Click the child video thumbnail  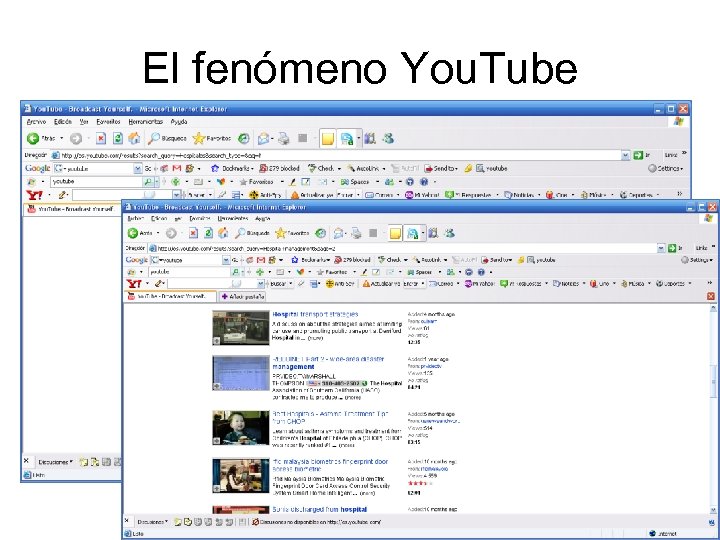click(x=241, y=428)
